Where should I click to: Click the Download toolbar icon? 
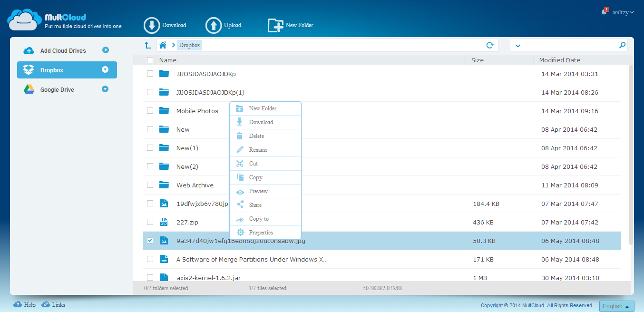point(152,26)
